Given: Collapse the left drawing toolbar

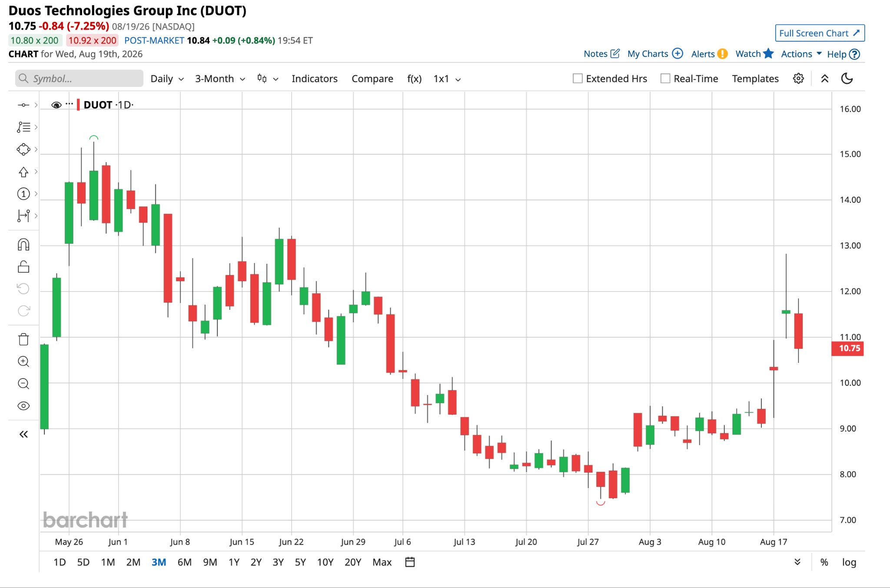Looking at the screenshot, I should pos(23,434).
